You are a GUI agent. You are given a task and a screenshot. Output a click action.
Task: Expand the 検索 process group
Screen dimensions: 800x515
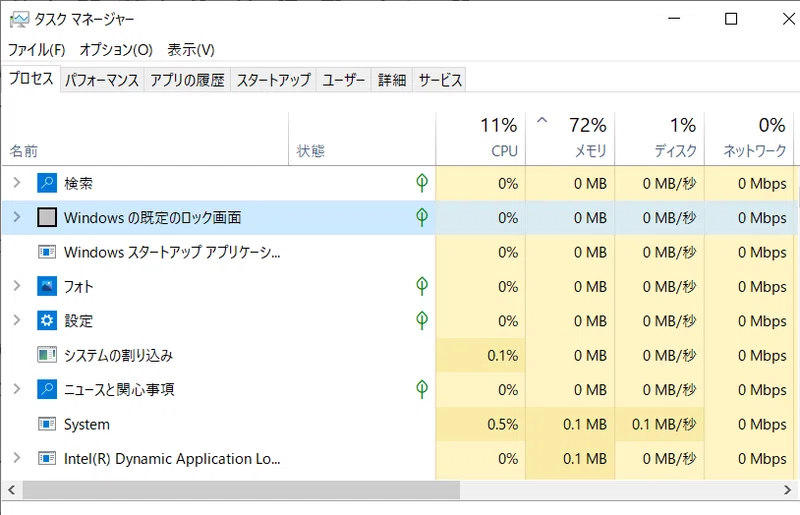[17, 182]
